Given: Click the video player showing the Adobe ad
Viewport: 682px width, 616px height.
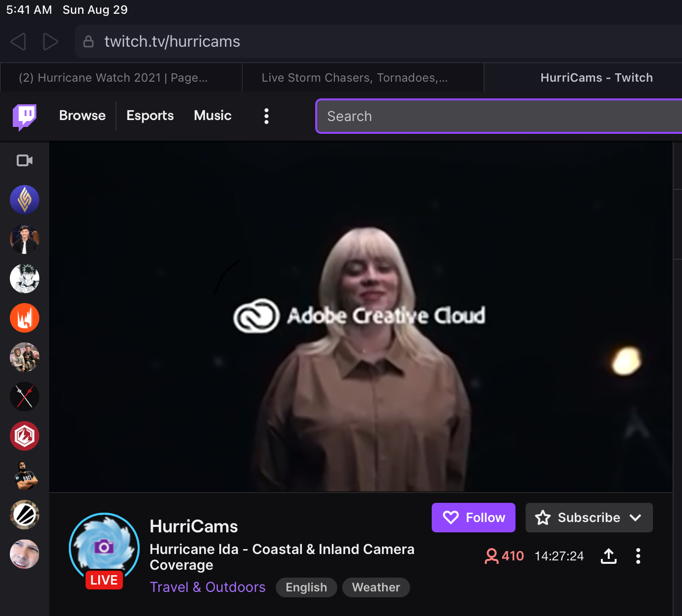Looking at the screenshot, I should point(361,317).
